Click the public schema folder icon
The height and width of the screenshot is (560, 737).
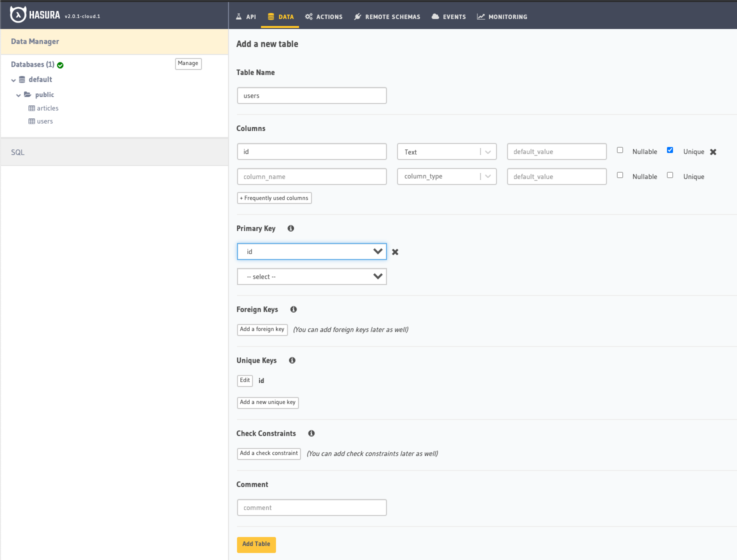click(27, 94)
